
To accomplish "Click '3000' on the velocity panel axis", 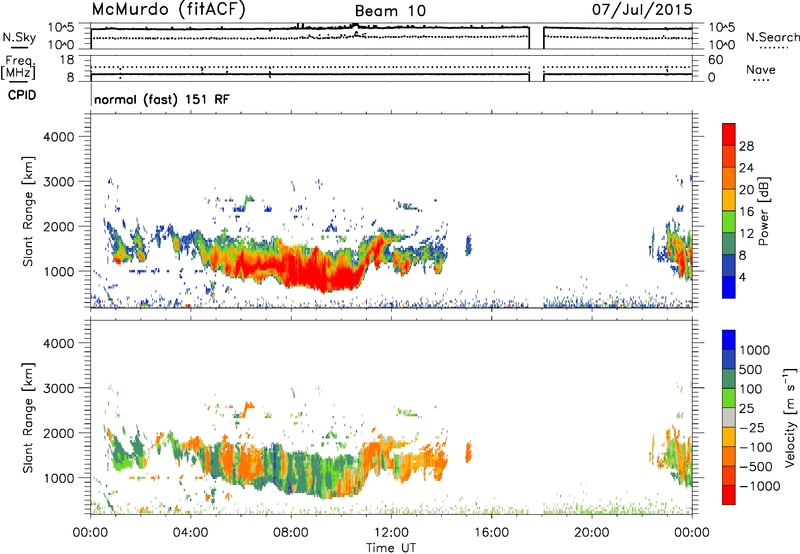I will [59, 388].
